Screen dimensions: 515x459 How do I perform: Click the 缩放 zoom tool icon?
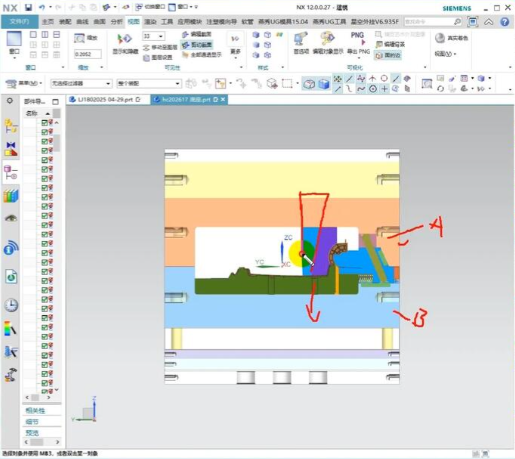79,38
